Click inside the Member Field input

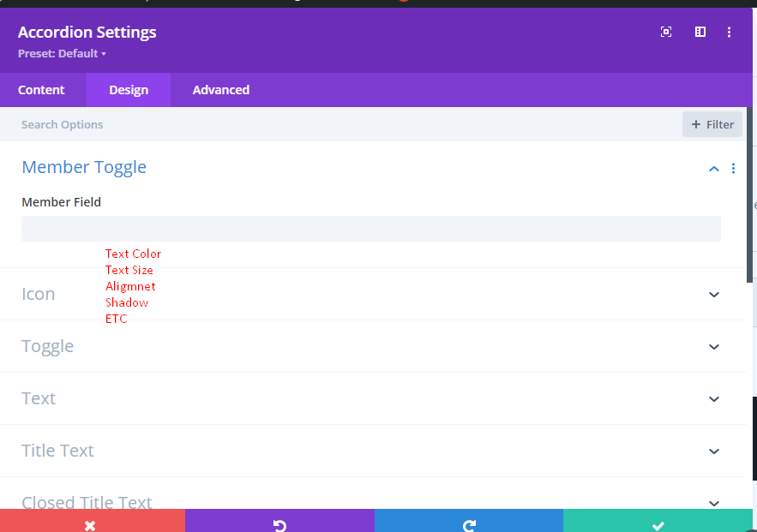(371, 228)
